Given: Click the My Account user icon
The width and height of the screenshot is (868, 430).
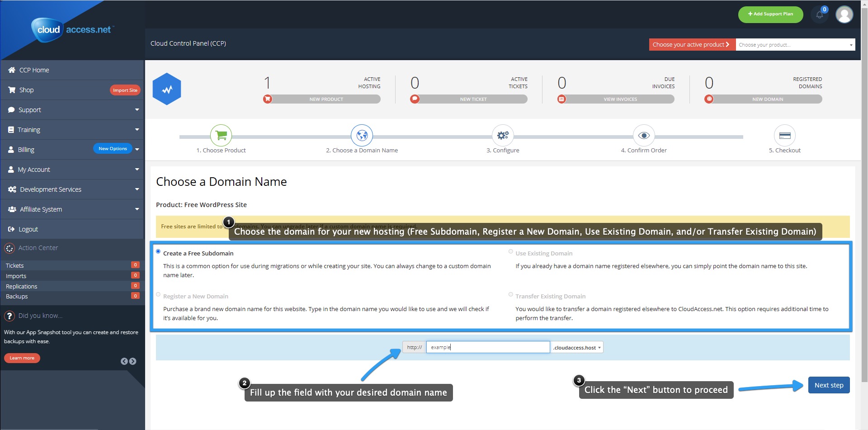Looking at the screenshot, I should tap(11, 170).
